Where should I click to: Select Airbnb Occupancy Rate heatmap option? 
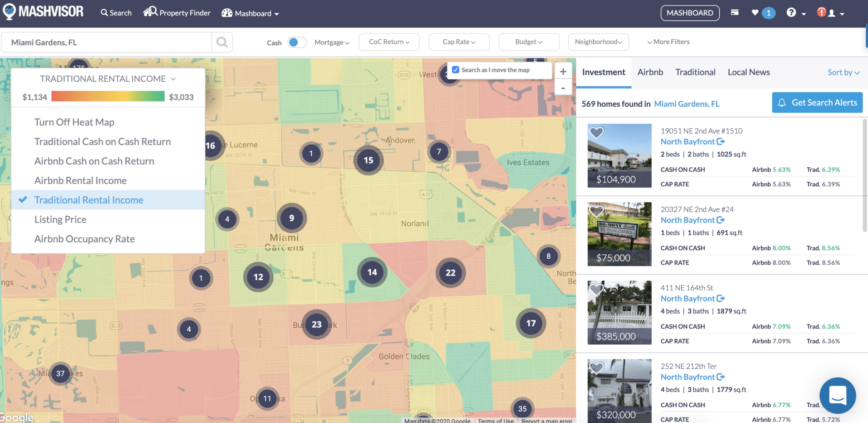[x=84, y=239]
